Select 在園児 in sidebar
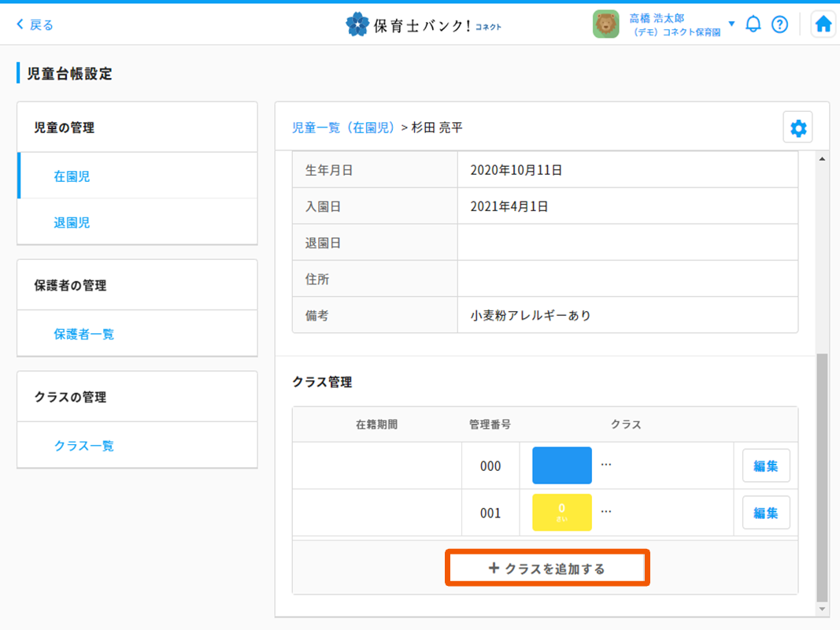The image size is (840, 630). [72, 176]
